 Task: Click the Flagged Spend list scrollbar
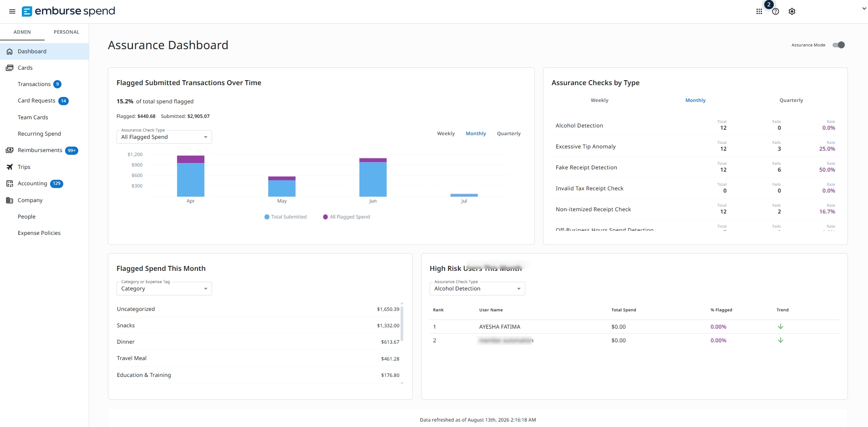click(402, 324)
